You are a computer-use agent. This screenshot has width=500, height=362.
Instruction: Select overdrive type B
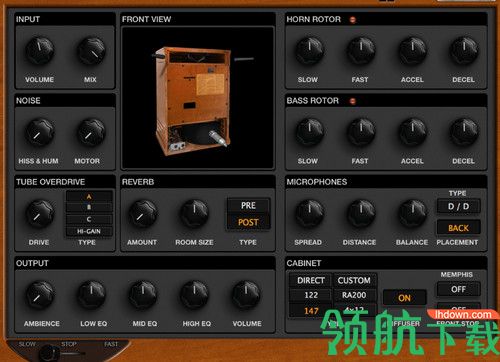pyautogui.click(x=89, y=207)
